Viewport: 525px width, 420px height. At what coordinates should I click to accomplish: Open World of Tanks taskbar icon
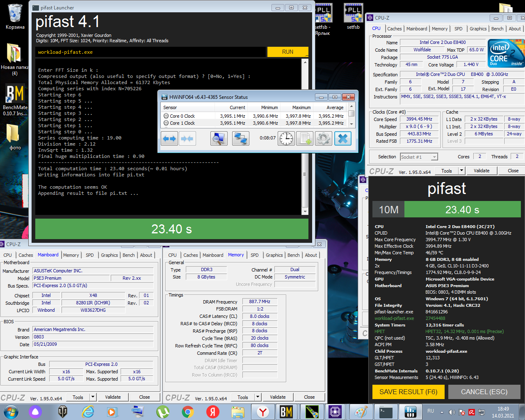click(x=62, y=412)
